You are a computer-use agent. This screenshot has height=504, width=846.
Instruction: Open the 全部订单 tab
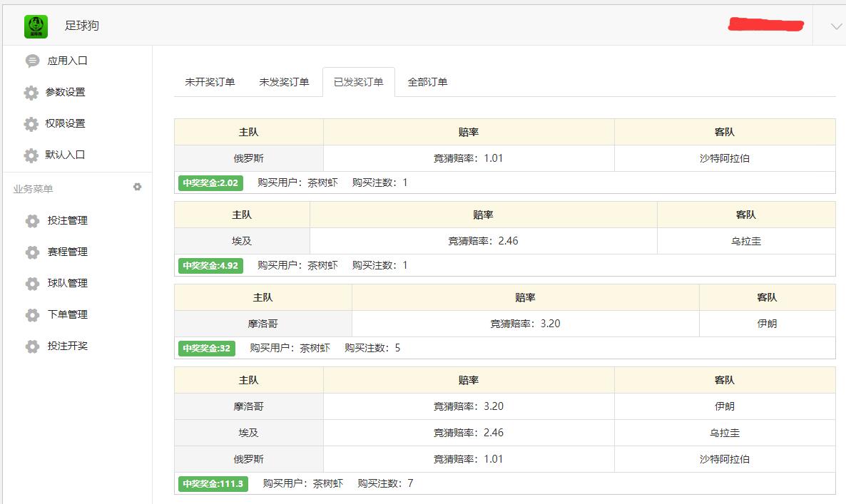427,82
